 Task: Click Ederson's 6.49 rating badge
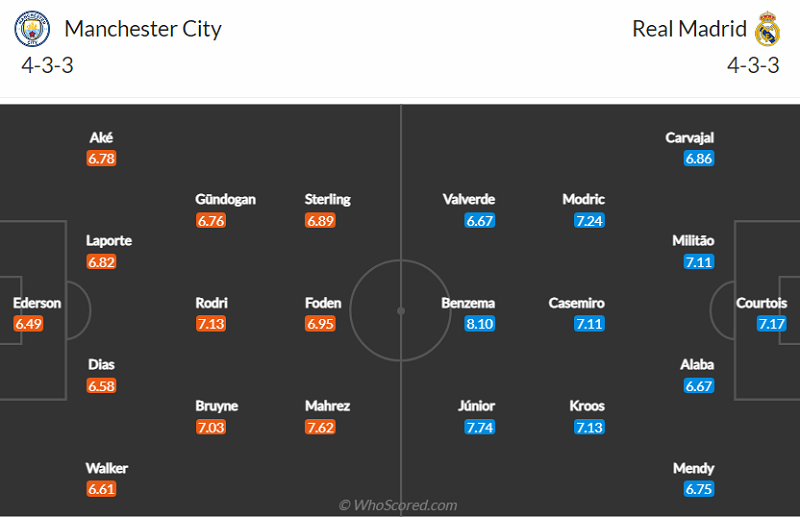pos(28,324)
